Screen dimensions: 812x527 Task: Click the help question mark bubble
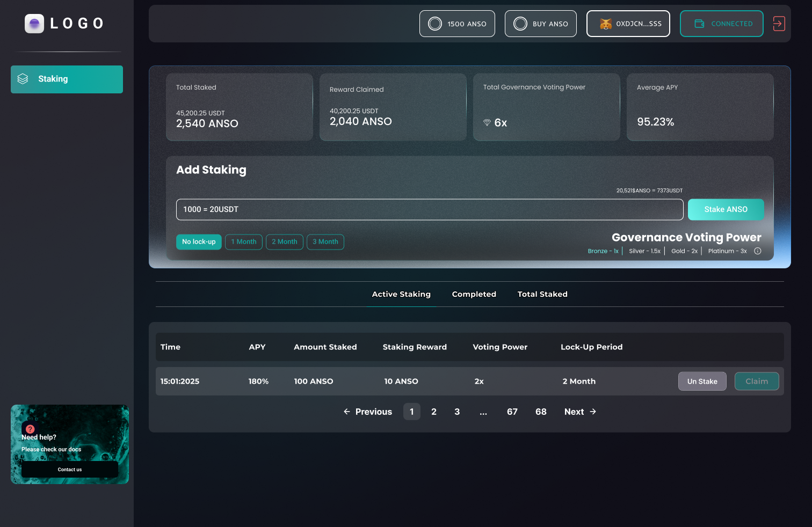tap(30, 429)
